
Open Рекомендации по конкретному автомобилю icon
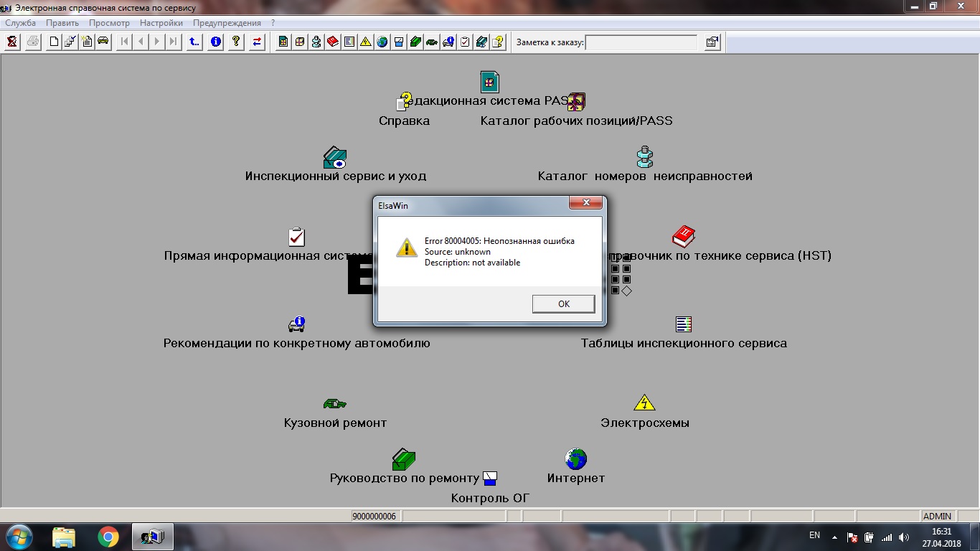pos(296,324)
